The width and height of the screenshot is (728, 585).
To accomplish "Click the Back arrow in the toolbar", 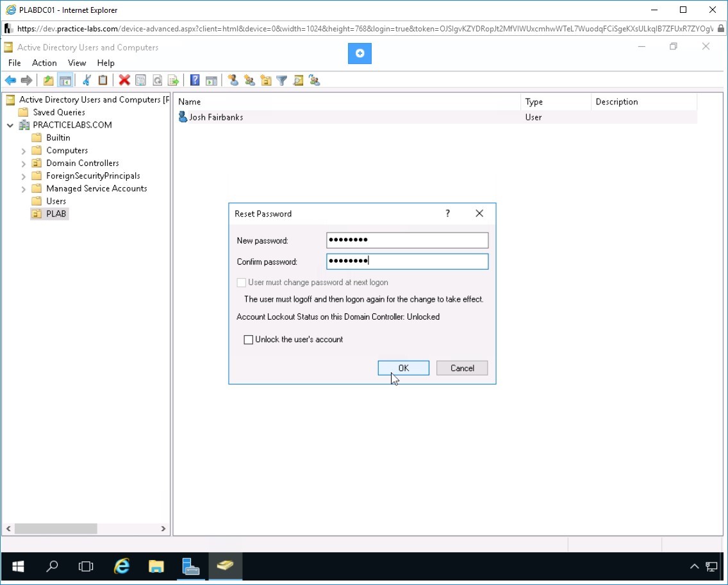I will coord(10,80).
